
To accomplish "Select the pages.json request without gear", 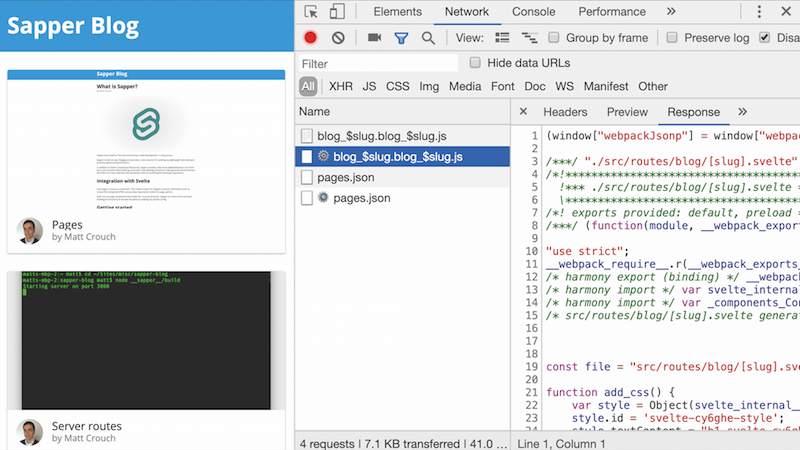I will coord(402,177).
